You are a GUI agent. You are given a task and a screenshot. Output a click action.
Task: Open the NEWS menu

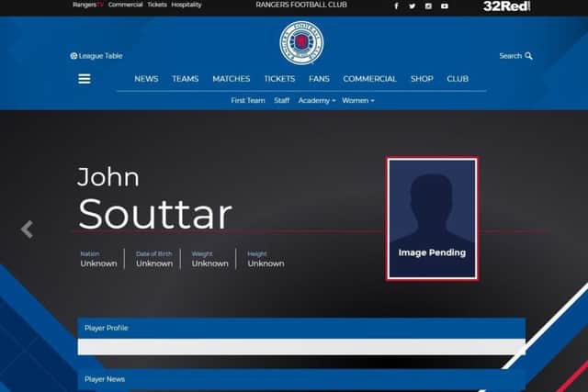click(146, 79)
